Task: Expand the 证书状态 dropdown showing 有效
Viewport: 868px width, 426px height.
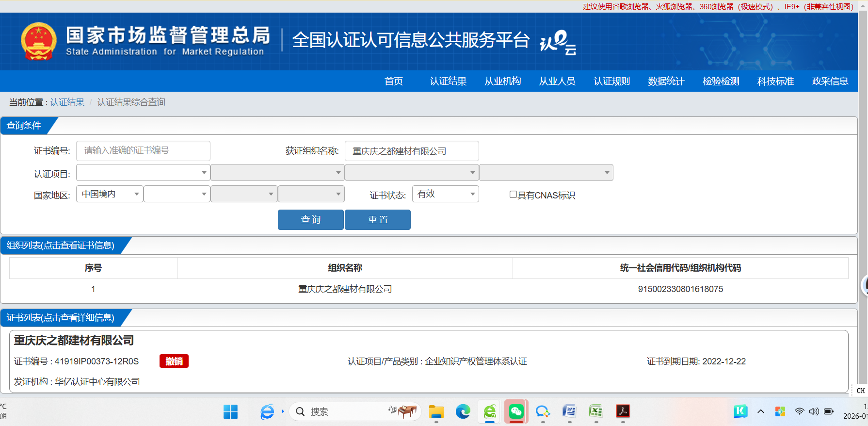Action: [445, 194]
